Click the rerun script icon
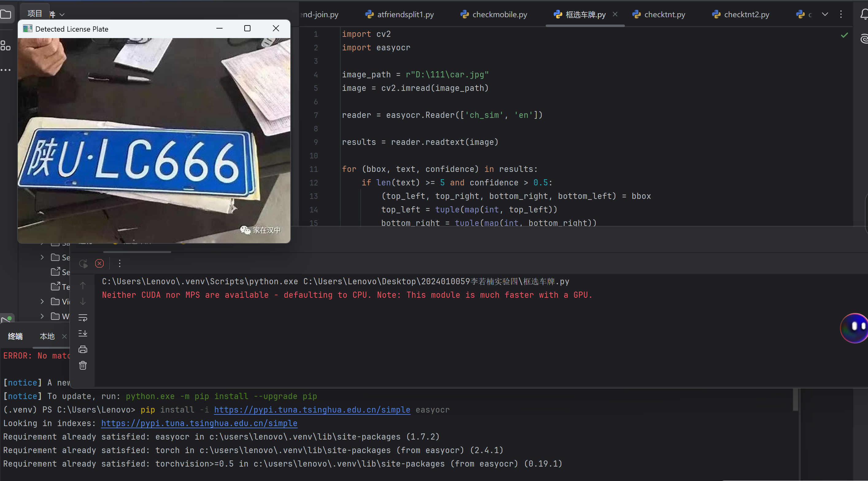Viewport: 868px width, 481px height. coord(83,263)
